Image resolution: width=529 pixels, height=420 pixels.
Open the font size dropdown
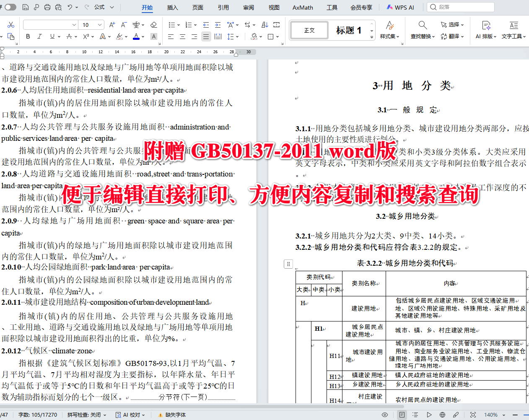pyautogui.click(x=100, y=25)
